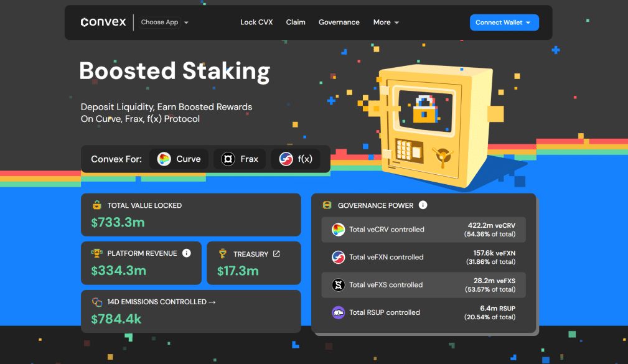Screen dimensions: 628x364
Task: Open the Claim page
Action: [x=296, y=22]
